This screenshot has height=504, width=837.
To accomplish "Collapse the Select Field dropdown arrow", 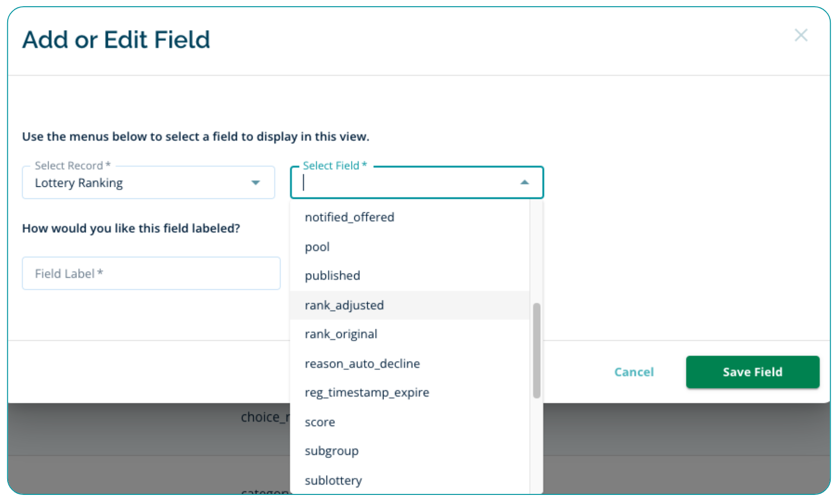I will point(524,183).
